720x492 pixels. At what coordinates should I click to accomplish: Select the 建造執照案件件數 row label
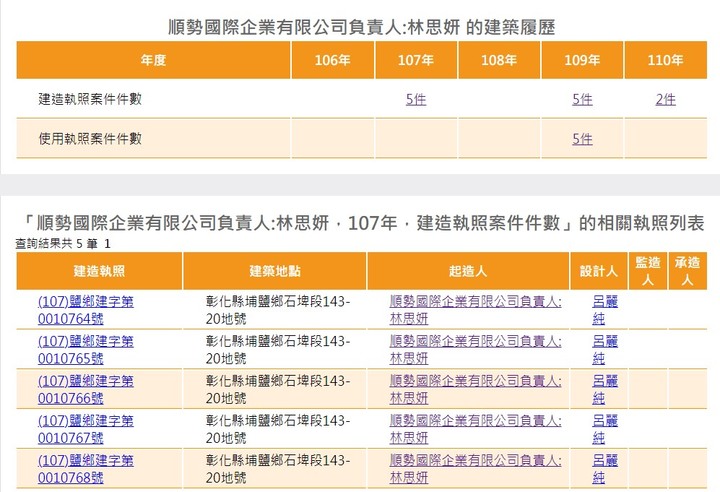90,99
